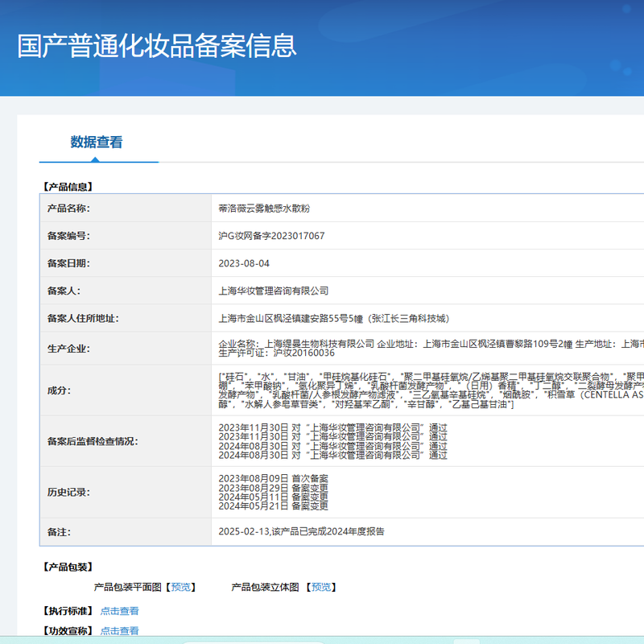The image size is (644, 644).
Task: Click the 备案人住所地址 address value
Action: 333,318
